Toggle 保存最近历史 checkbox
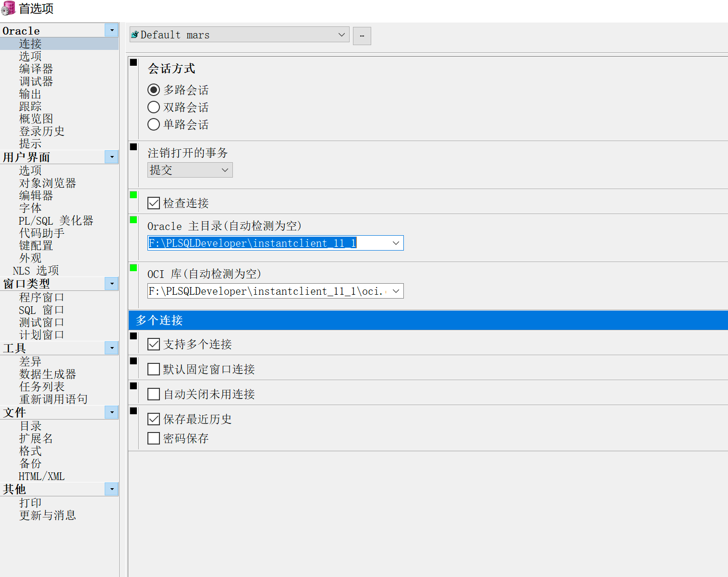Image resolution: width=728 pixels, height=577 pixels. click(154, 419)
